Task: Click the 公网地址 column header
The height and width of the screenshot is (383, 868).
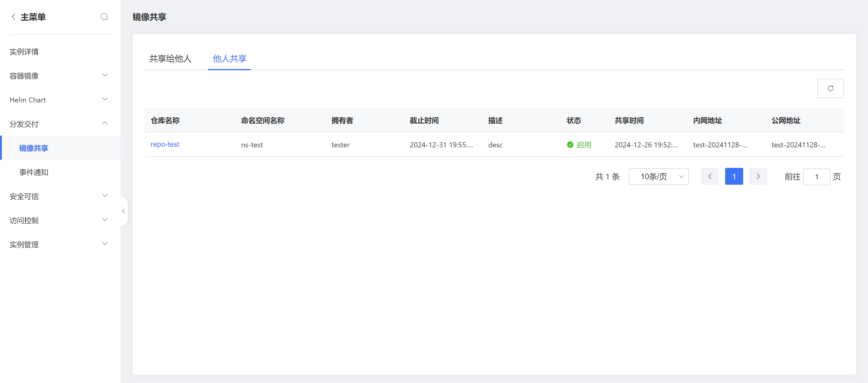Action: point(786,120)
